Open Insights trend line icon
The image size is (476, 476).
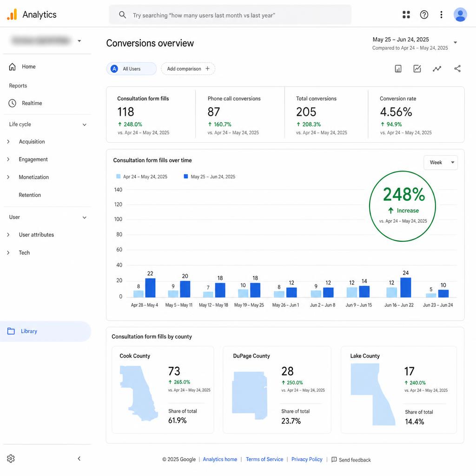[x=437, y=69]
